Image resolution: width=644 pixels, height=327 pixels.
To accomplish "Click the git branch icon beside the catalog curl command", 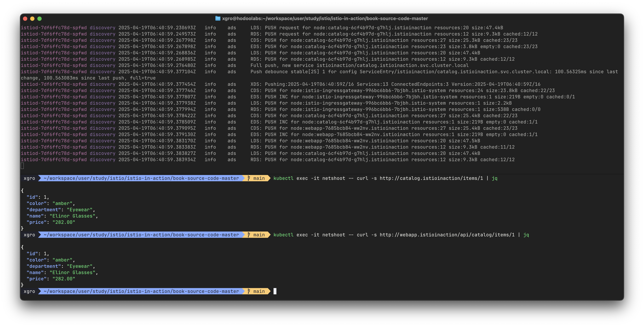I will pos(249,178).
